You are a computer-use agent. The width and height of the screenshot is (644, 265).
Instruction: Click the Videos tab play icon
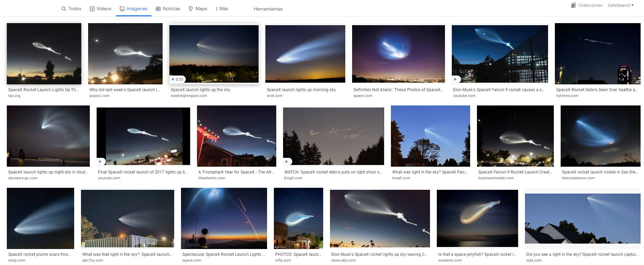92,9
